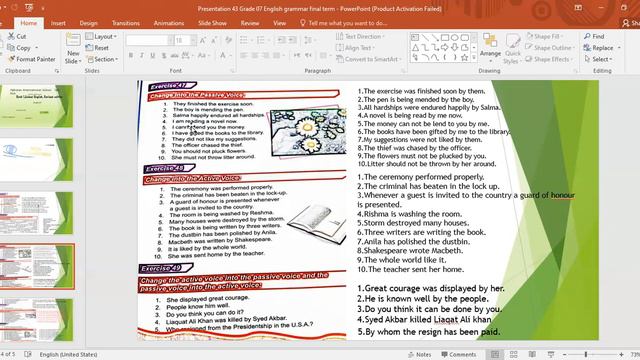
Task: Open the Insert tab
Action: coord(58,23)
